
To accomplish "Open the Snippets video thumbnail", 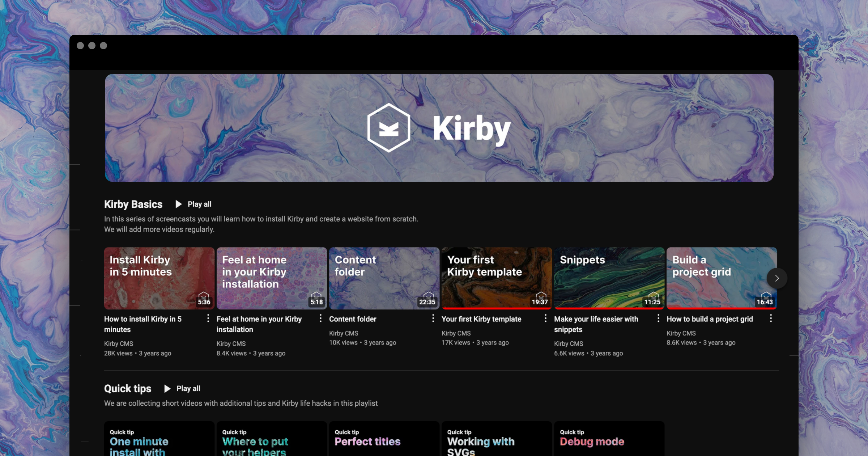I will click(609, 278).
